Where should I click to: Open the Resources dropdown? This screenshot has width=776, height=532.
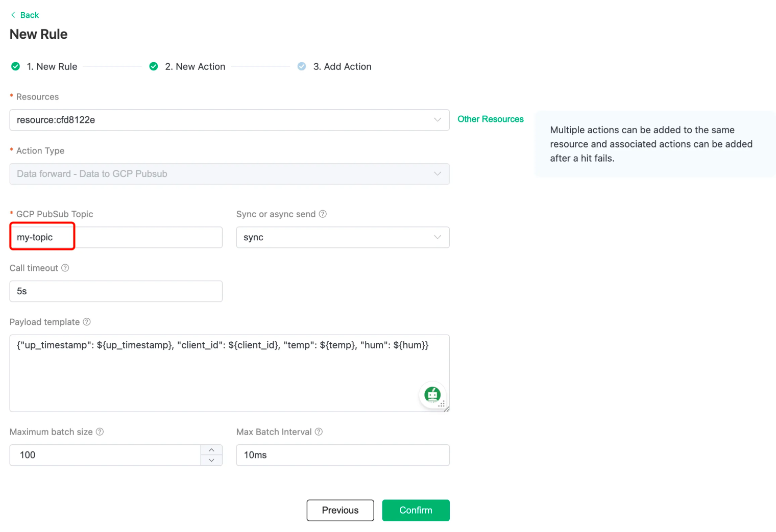(229, 120)
